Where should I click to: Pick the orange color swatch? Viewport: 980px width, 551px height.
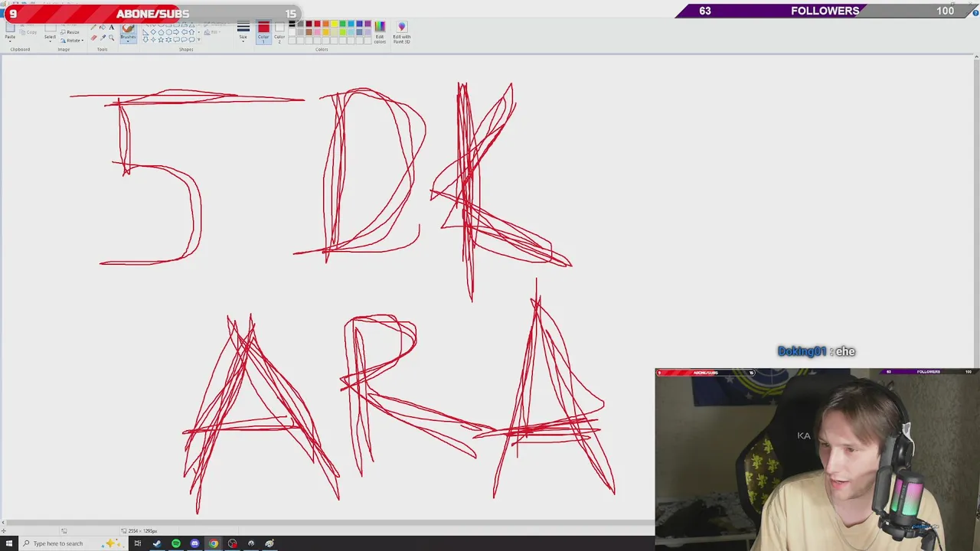point(325,24)
